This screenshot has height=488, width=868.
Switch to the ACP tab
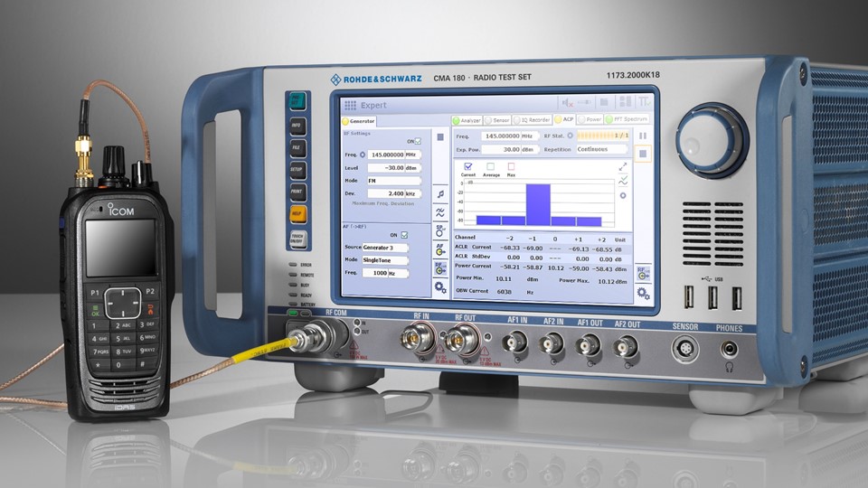point(564,119)
